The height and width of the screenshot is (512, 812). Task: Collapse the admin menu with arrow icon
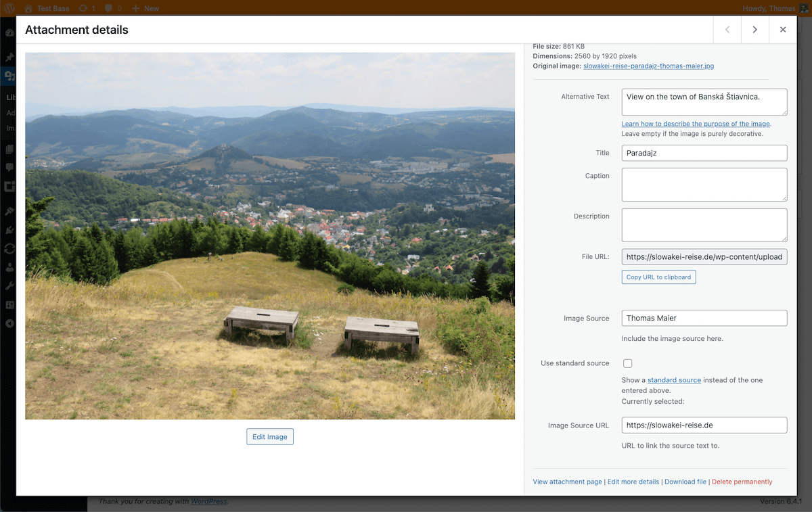point(9,323)
